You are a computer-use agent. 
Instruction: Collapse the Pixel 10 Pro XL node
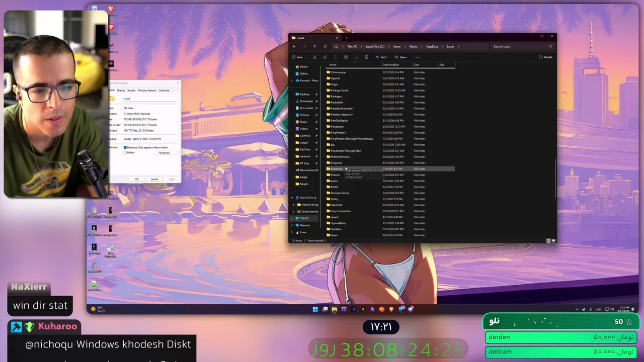pyautogui.click(x=292, y=198)
